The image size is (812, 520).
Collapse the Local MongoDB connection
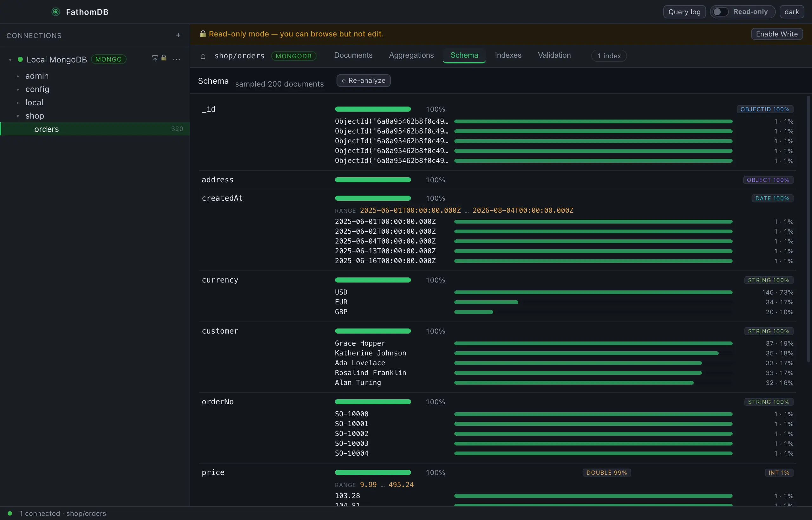(x=10, y=60)
